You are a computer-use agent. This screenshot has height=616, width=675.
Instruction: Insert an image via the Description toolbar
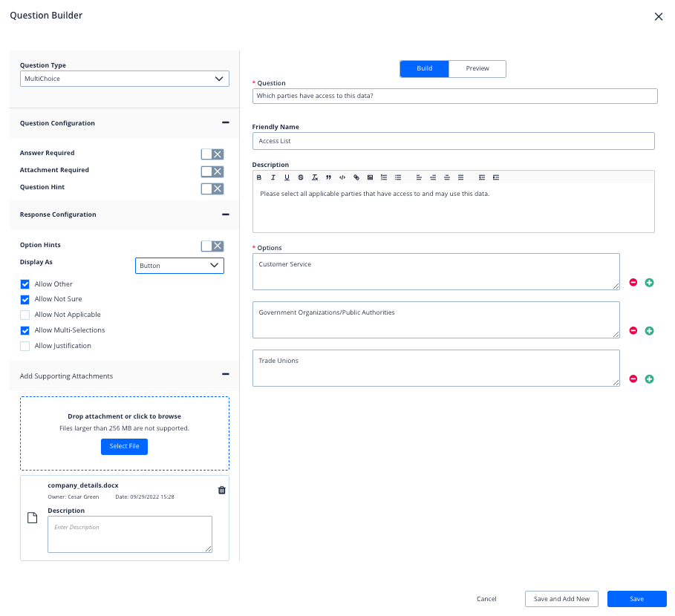pyautogui.click(x=370, y=177)
